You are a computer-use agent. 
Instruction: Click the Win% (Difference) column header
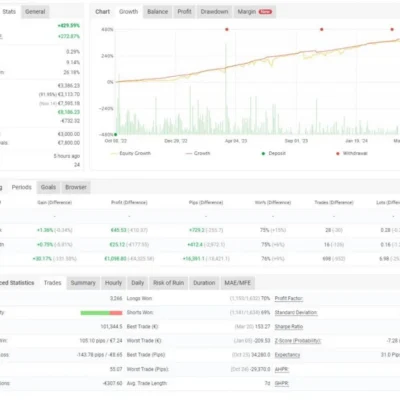coord(273,202)
